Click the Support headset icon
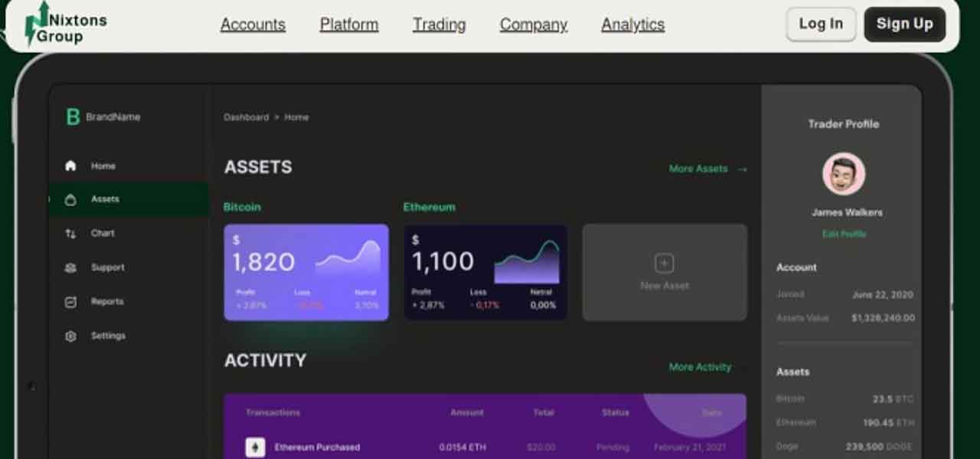 click(71, 267)
